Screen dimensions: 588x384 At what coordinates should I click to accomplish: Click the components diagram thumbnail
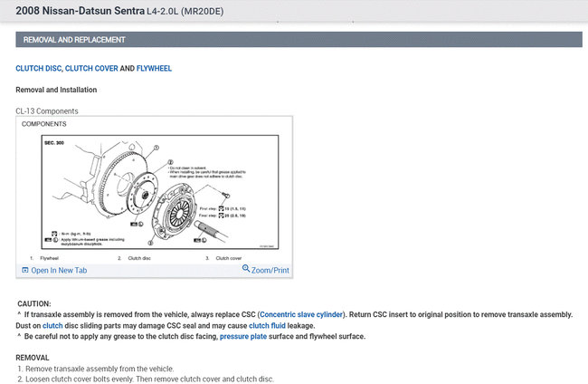coord(160,192)
